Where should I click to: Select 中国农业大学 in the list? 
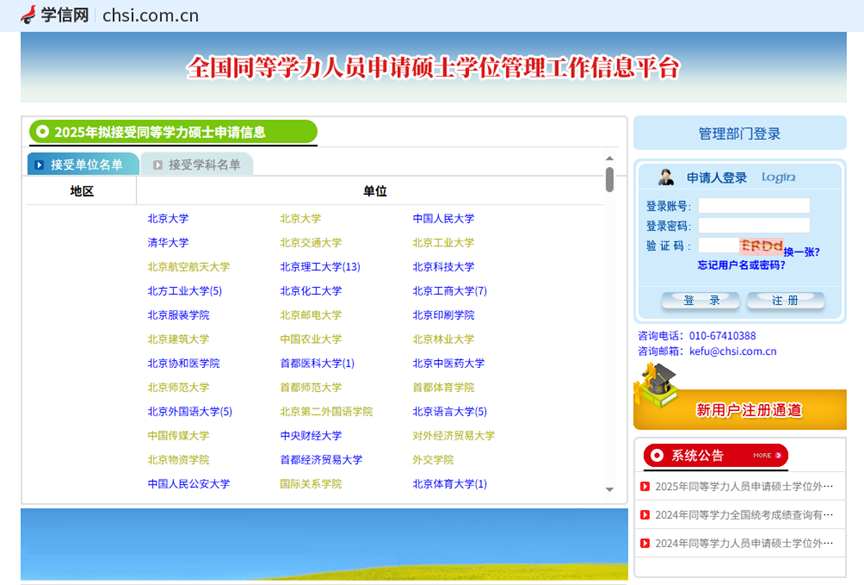[x=311, y=340]
